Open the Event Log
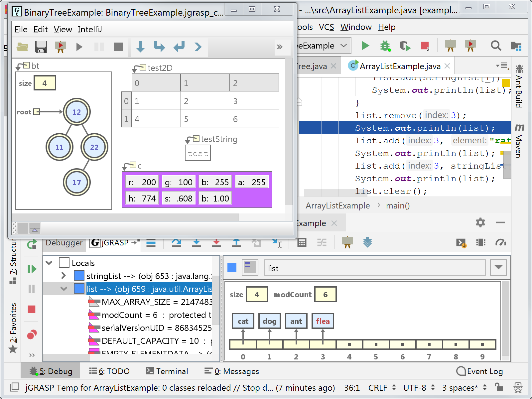The image size is (532, 399). pyautogui.click(x=479, y=371)
